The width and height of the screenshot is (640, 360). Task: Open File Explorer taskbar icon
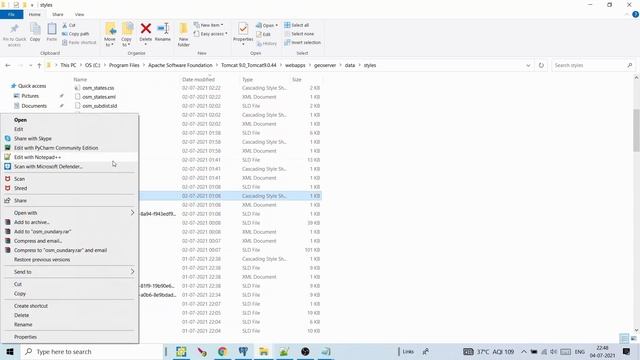(264, 351)
